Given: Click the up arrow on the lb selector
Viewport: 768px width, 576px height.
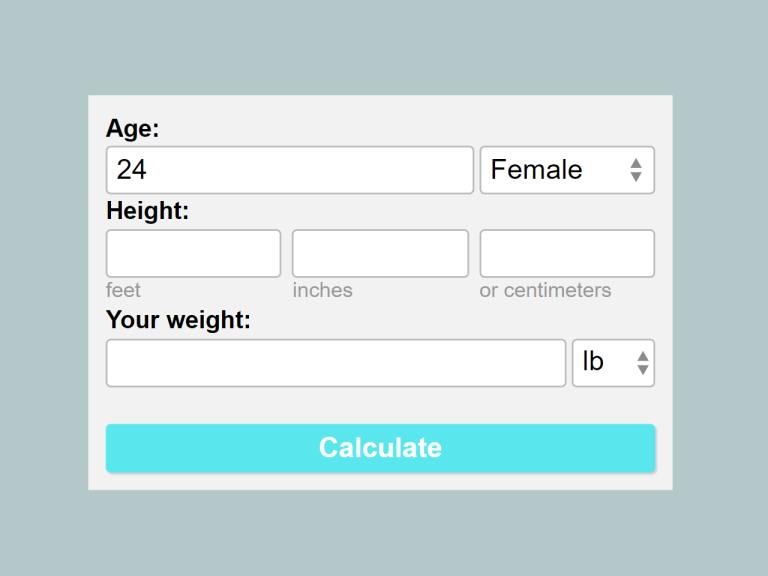Looking at the screenshot, I should click(x=643, y=355).
